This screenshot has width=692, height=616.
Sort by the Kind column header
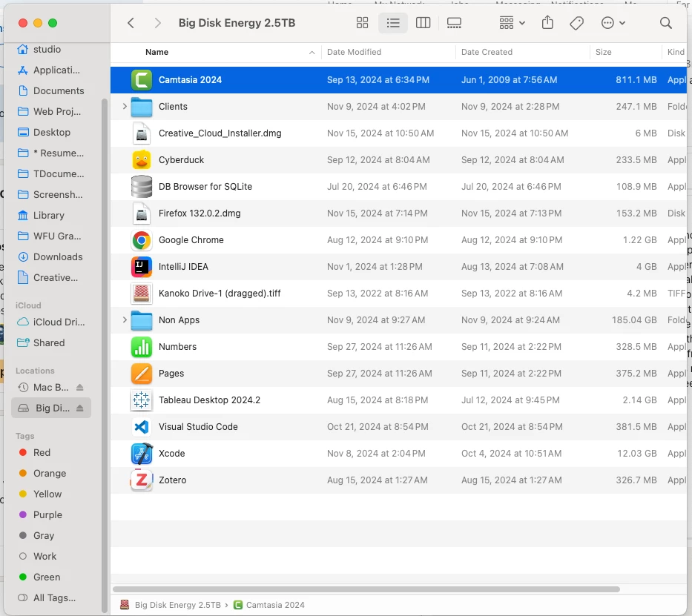676,52
